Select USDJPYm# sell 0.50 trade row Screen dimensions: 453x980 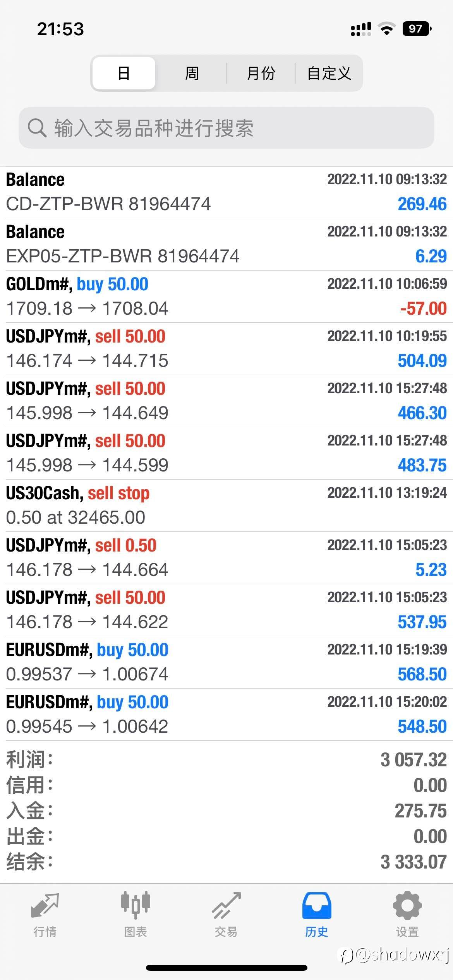point(226,558)
